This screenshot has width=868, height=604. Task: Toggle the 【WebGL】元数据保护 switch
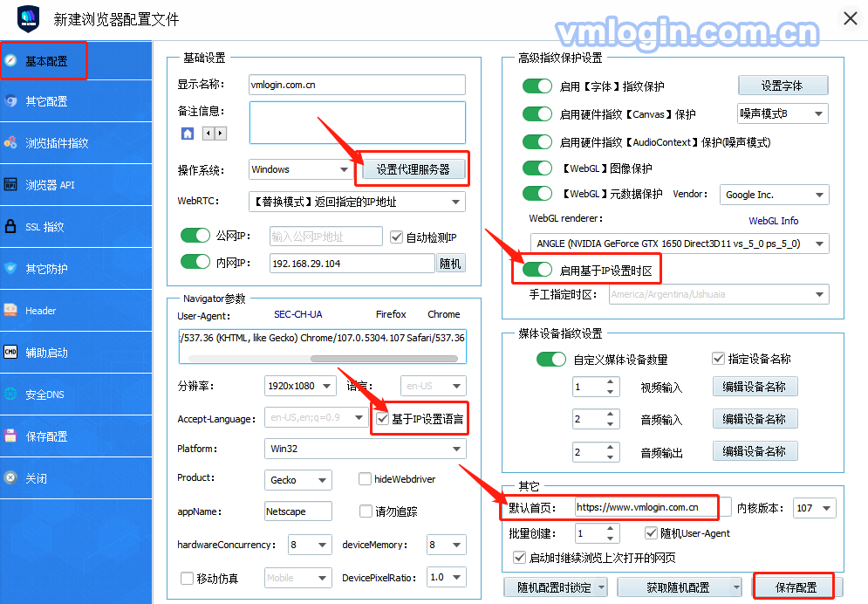click(x=537, y=193)
